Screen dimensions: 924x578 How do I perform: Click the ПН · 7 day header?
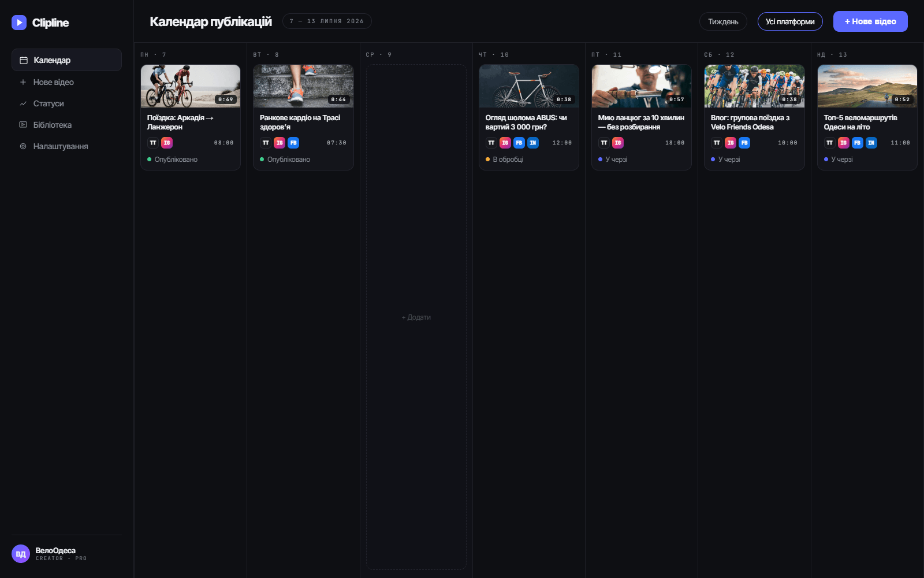pyautogui.click(x=154, y=55)
